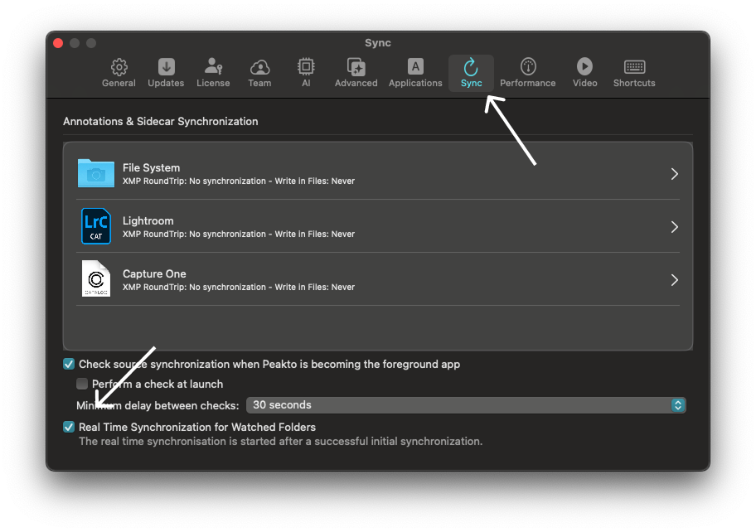
Task: Go to the Advanced settings pane
Action: [356, 73]
